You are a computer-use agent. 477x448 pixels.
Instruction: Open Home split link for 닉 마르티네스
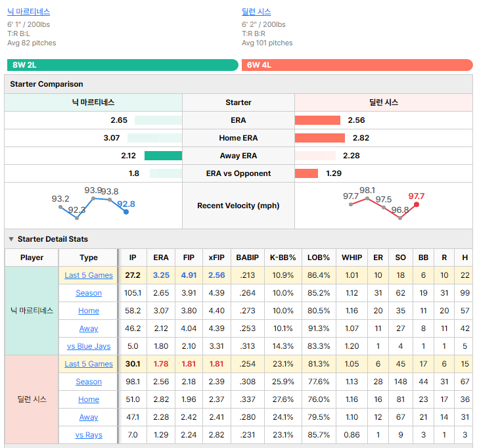[x=89, y=311]
